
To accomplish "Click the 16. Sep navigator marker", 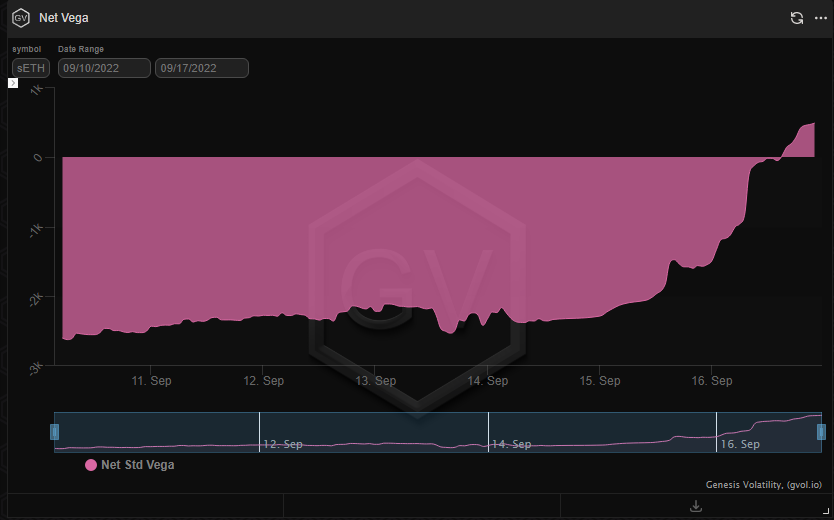I will tap(740, 444).
